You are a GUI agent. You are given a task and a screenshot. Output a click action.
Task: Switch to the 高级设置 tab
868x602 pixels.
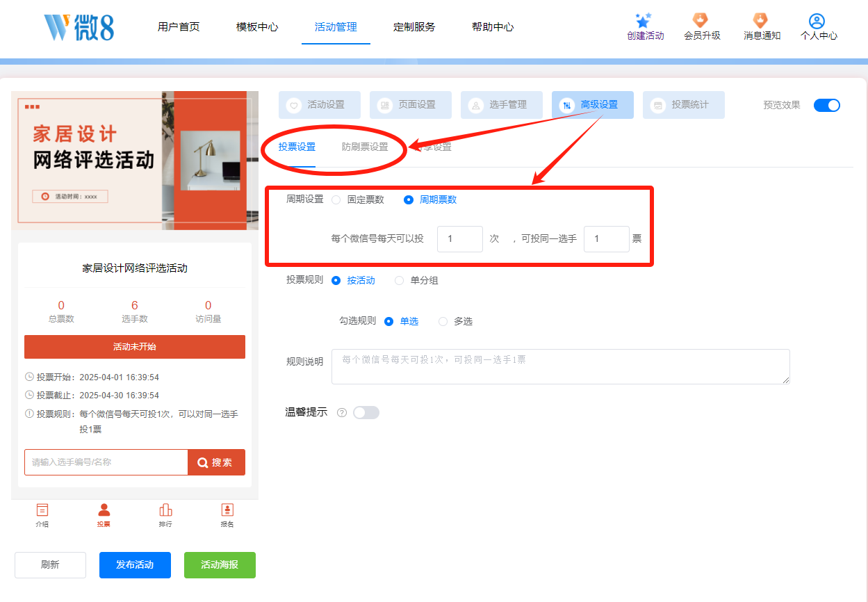(x=593, y=105)
